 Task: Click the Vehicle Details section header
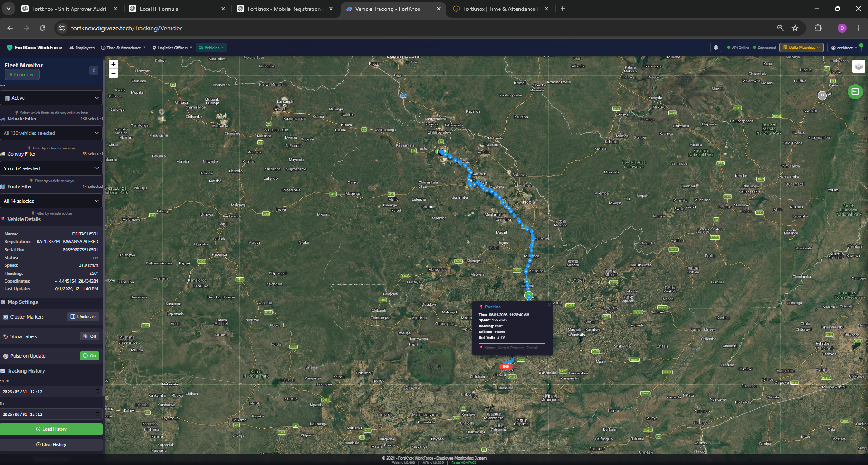(24, 219)
